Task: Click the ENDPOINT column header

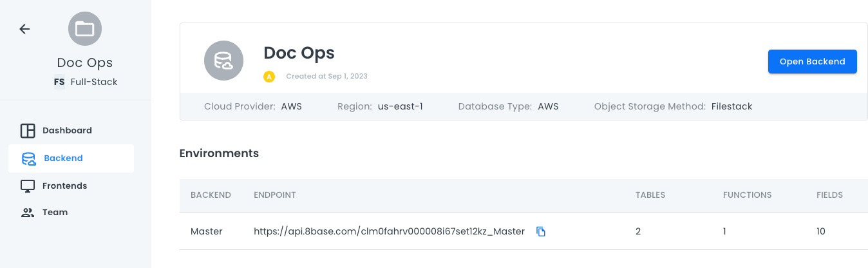Action: (274, 195)
